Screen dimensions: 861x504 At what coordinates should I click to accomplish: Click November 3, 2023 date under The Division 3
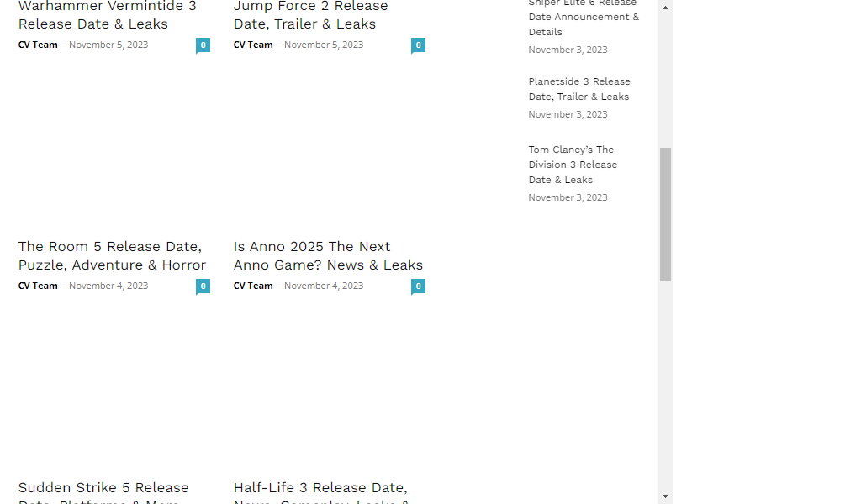point(568,197)
